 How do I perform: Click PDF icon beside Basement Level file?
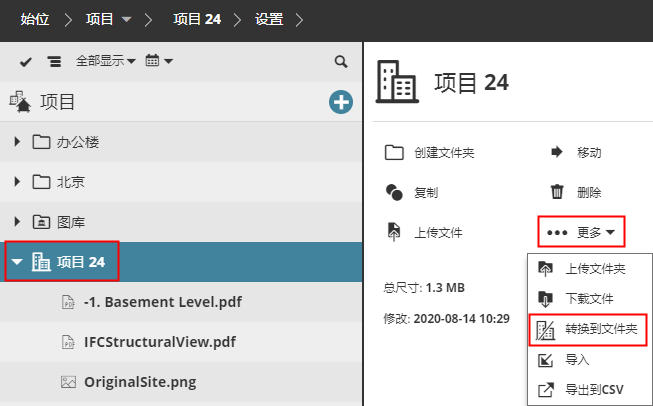(68, 302)
